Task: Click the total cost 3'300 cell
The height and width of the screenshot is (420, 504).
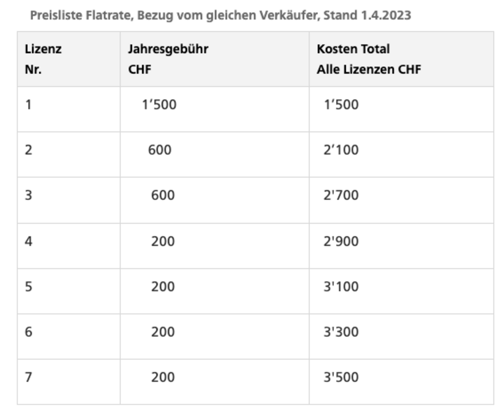Action: pos(341,332)
